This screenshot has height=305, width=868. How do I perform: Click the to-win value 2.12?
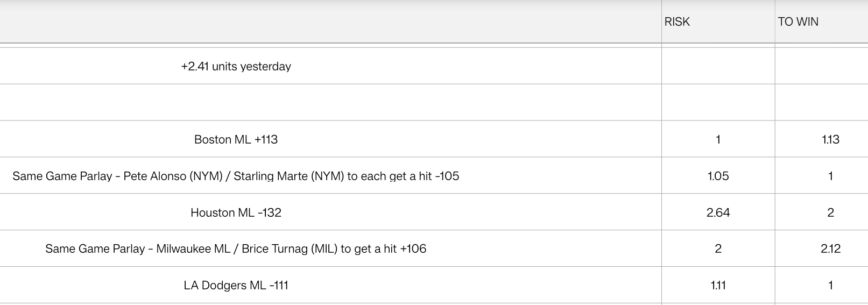point(830,249)
